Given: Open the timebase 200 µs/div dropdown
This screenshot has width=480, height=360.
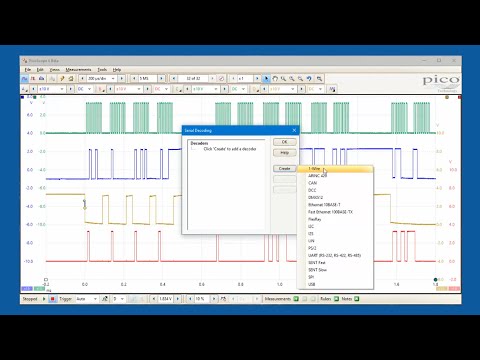Looking at the screenshot, I should [101, 79].
